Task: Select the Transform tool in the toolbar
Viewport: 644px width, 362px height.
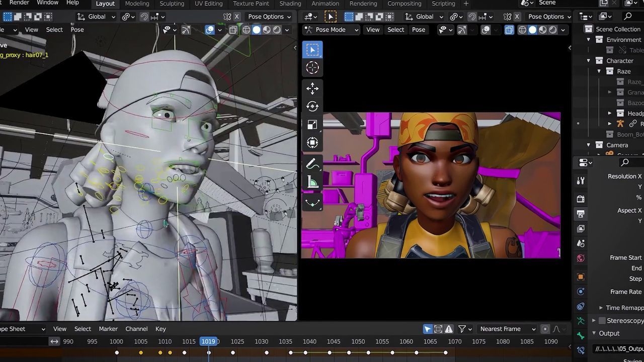Action: click(x=312, y=143)
